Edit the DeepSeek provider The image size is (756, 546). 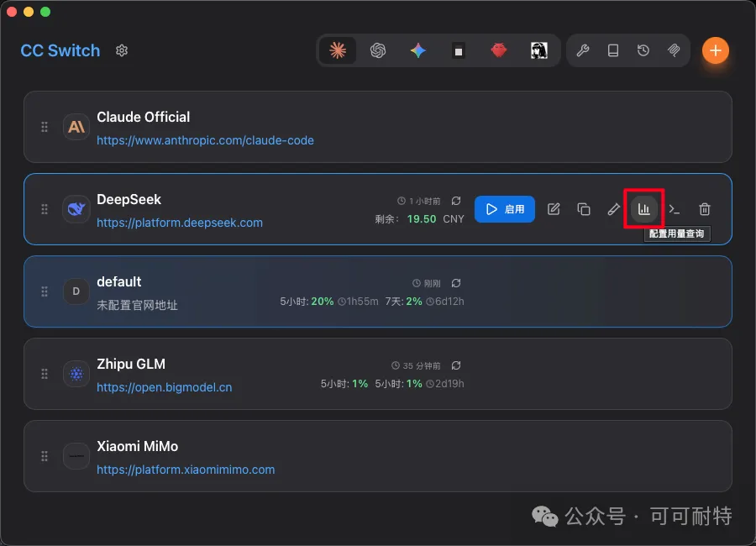554,209
